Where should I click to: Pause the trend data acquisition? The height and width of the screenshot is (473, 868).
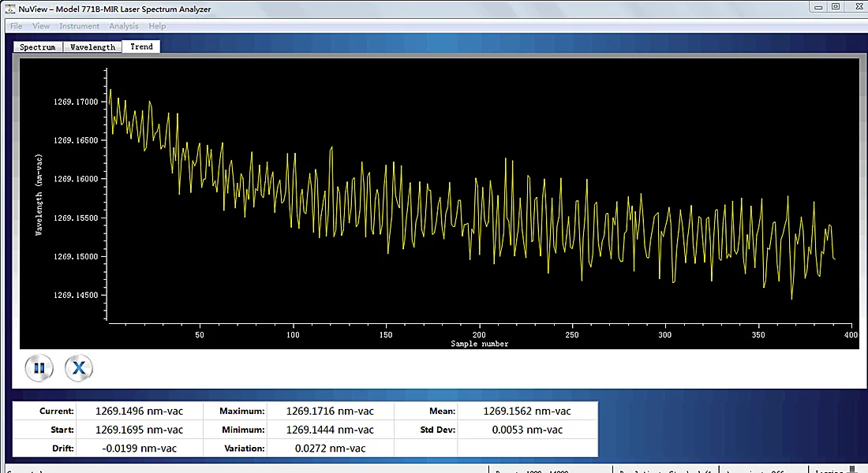click(x=39, y=367)
